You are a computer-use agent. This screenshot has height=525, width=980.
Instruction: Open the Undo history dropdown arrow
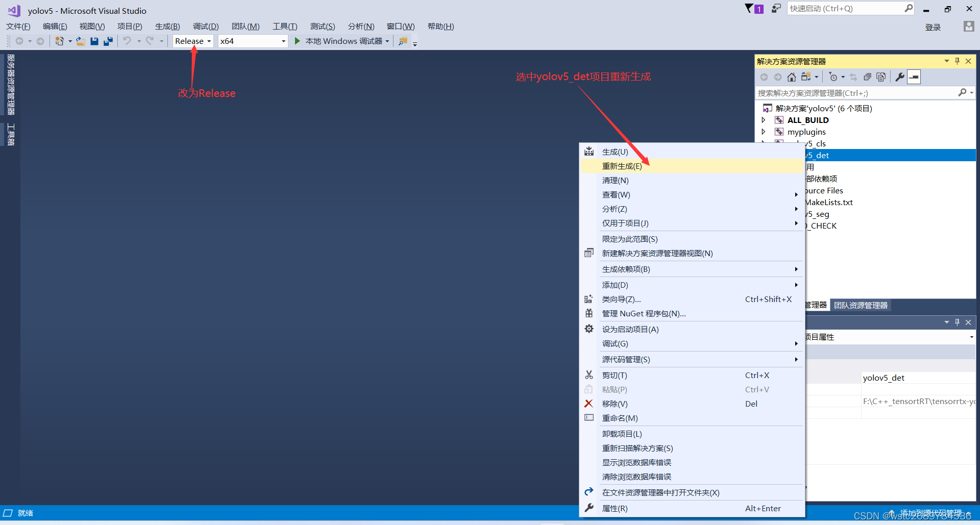[139, 41]
